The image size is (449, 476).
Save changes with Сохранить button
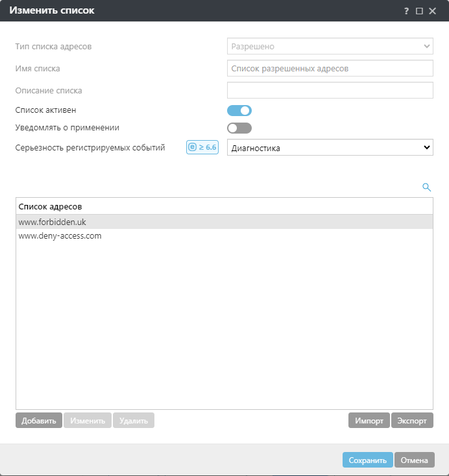point(367,460)
